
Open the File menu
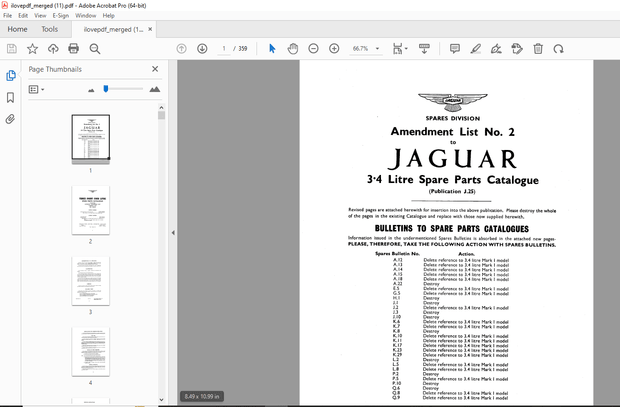click(x=8, y=15)
